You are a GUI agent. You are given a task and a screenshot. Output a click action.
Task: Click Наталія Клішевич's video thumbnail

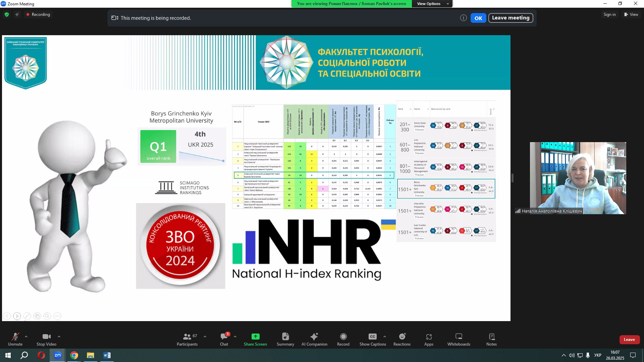tap(578, 178)
